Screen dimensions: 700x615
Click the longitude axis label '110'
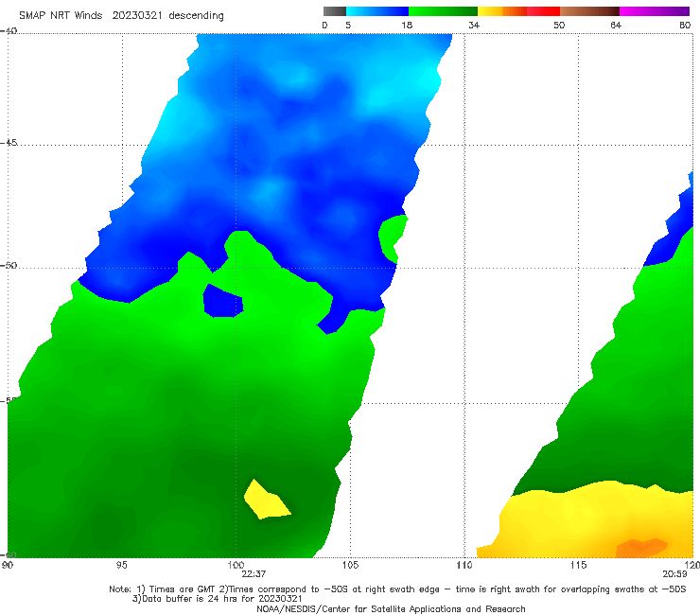click(x=464, y=565)
